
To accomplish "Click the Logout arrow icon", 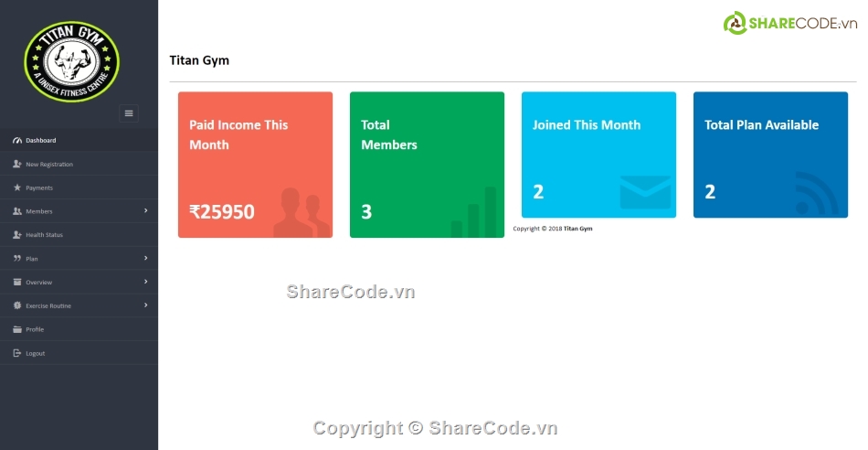I will [17, 353].
